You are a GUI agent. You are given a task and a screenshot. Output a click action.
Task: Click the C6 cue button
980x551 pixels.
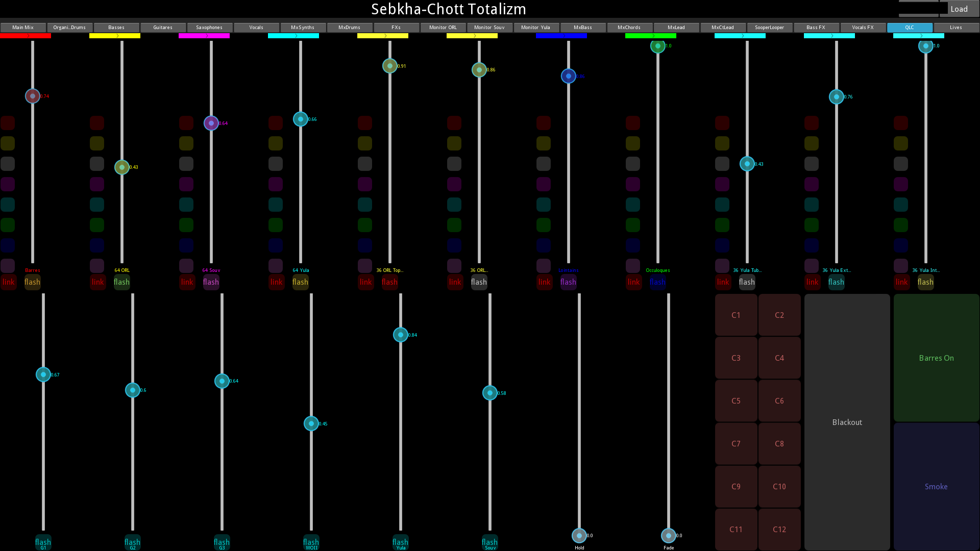[x=779, y=400]
